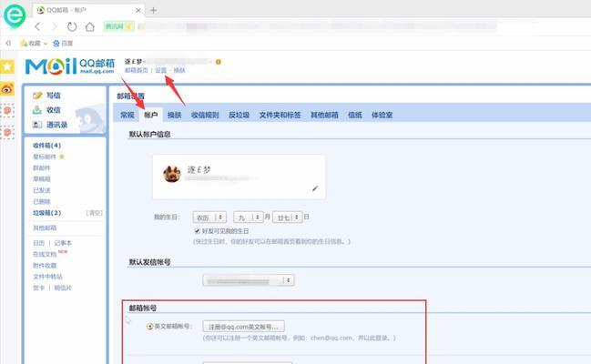Viewport: 591px width, 364px height.
Task: Open the 草稿箱 drafts folder
Action: coord(42,179)
